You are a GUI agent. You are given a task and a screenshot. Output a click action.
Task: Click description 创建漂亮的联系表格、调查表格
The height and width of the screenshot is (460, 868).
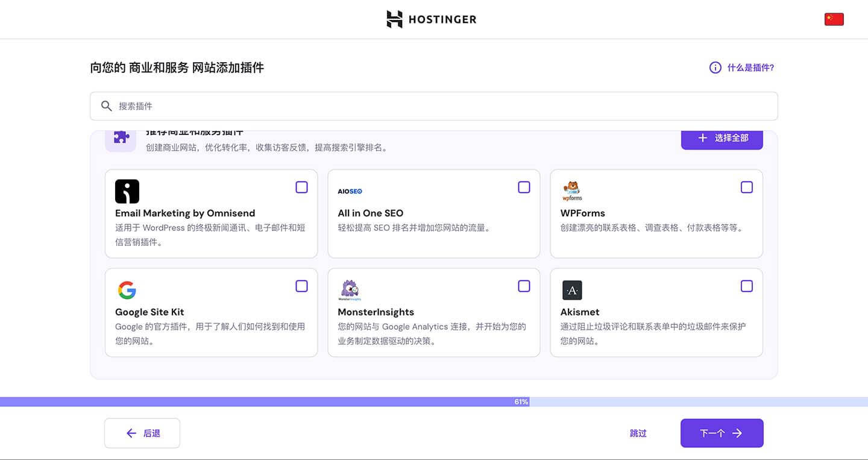(653, 228)
